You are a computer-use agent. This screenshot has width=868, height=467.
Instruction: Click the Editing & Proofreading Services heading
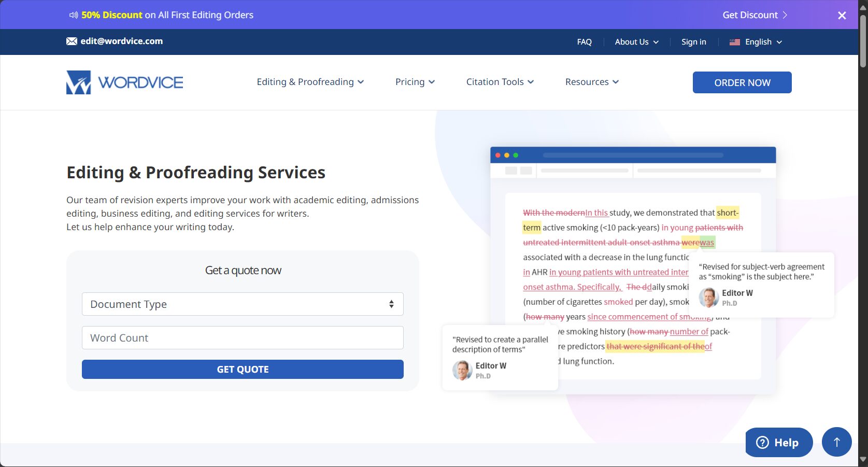[196, 173]
